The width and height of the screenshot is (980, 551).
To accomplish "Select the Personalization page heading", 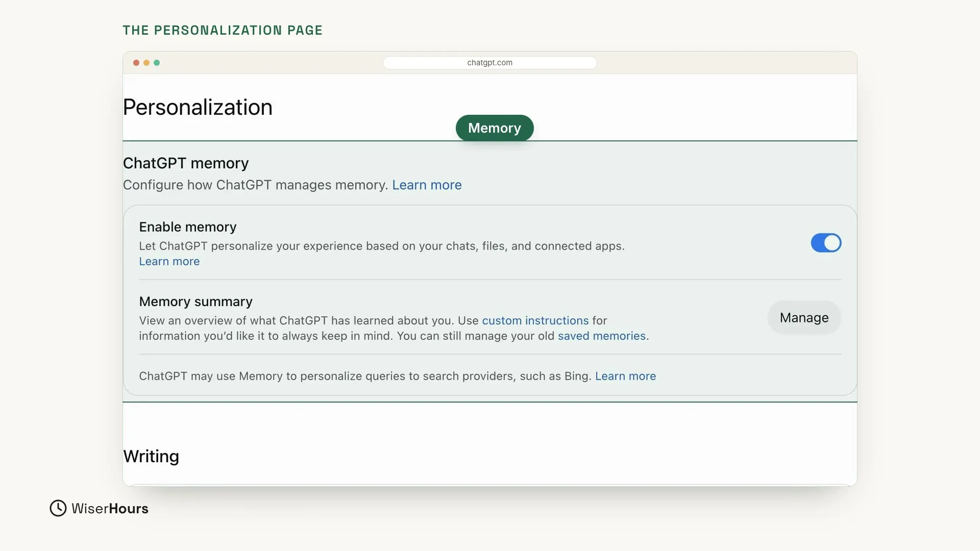I will pos(198,107).
